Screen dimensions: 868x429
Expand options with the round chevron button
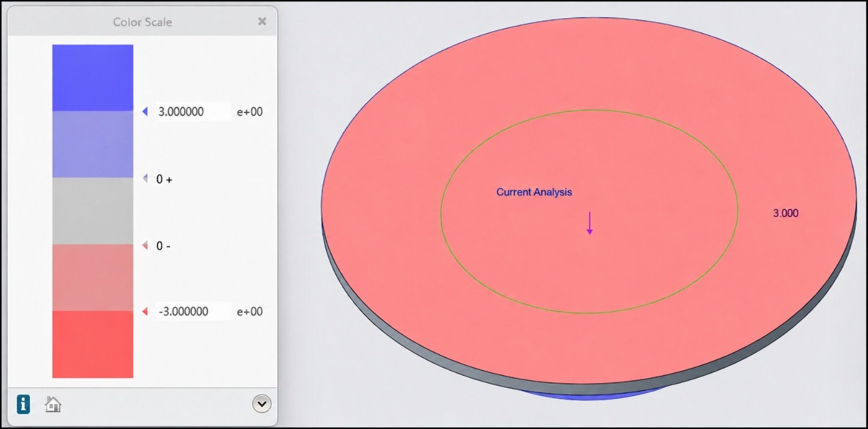(261, 404)
